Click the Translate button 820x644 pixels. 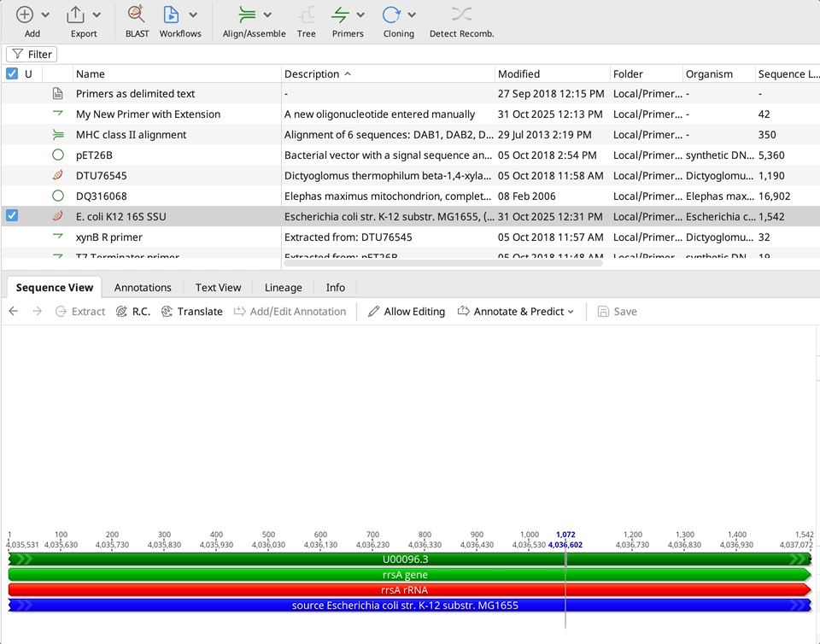click(192, 312)
